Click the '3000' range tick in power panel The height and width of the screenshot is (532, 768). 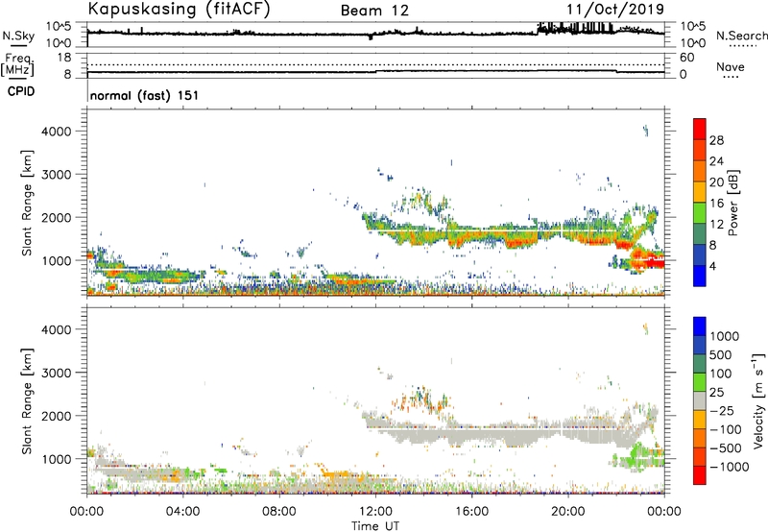click(x=57, y=175)
